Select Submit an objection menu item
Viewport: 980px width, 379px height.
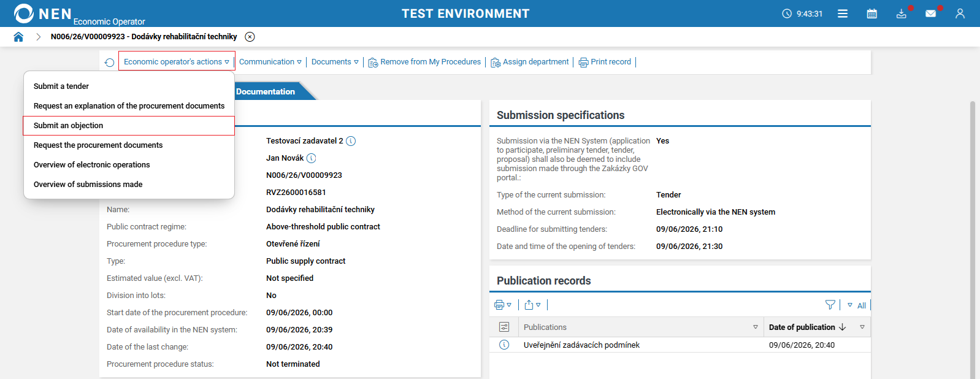[x=129, y=126]
